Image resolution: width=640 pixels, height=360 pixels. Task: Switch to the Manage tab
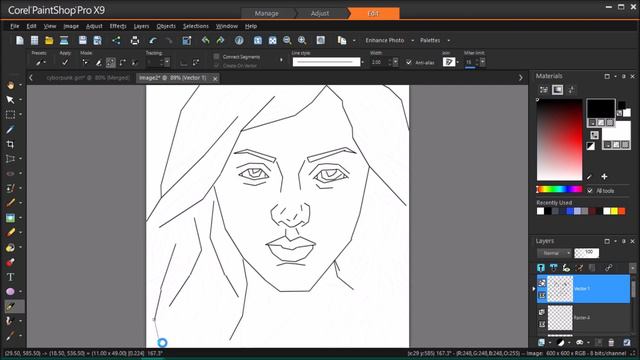click(267, 13)
